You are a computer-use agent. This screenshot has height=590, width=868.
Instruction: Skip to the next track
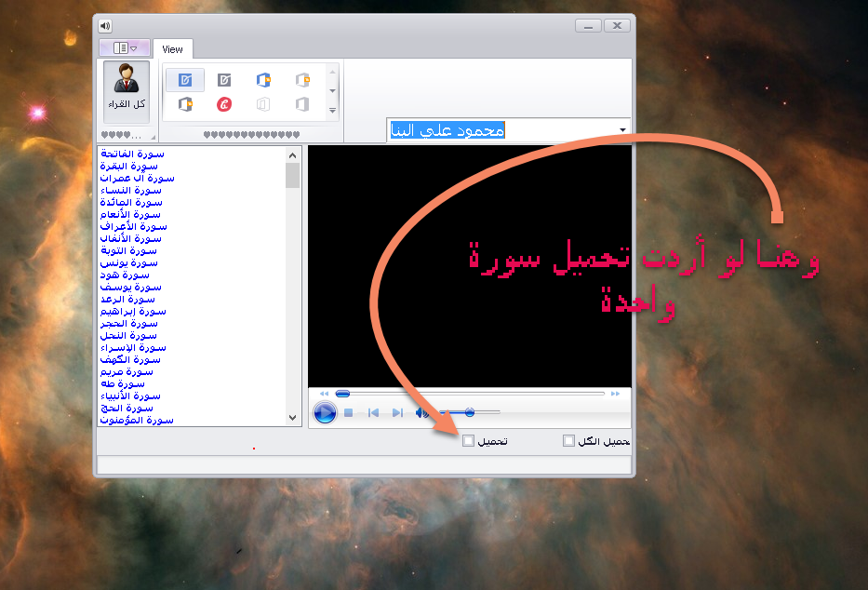point(397,412)
